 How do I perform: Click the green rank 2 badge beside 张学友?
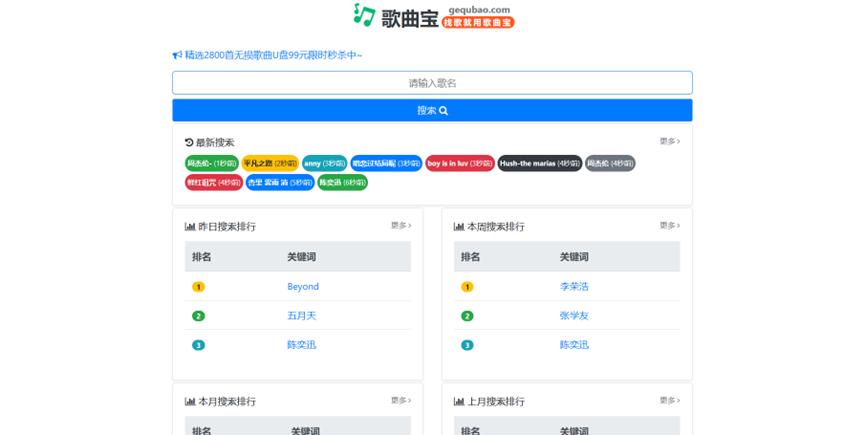point(467,316)
